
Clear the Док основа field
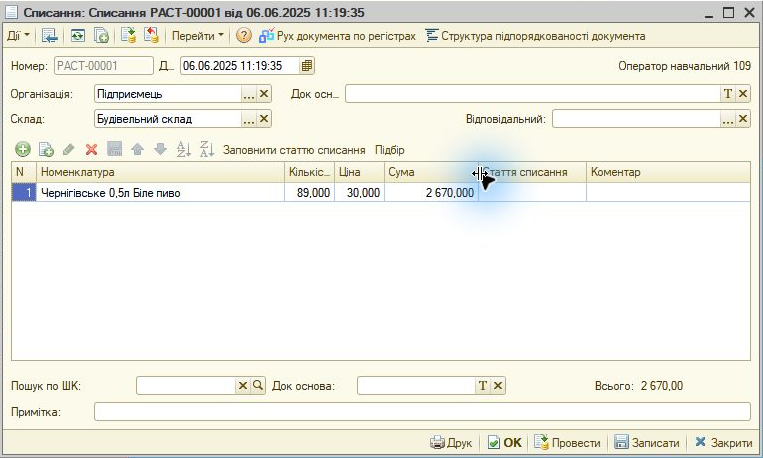(498, 386)
